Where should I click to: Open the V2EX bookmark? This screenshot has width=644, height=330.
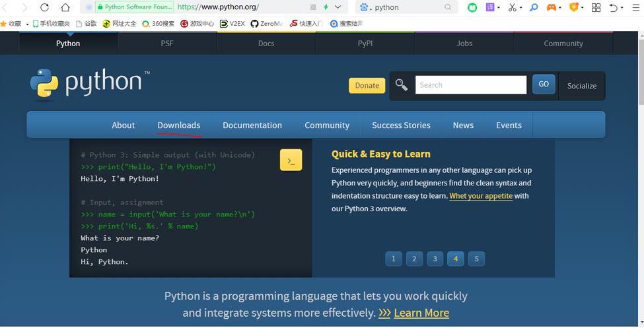coord(233,24)
